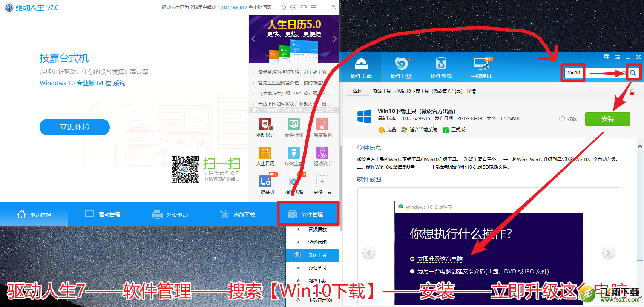Viewport: 644px width, 307px height.
Task: Switch to 软件卸载 tab
Action: [441, 68]
